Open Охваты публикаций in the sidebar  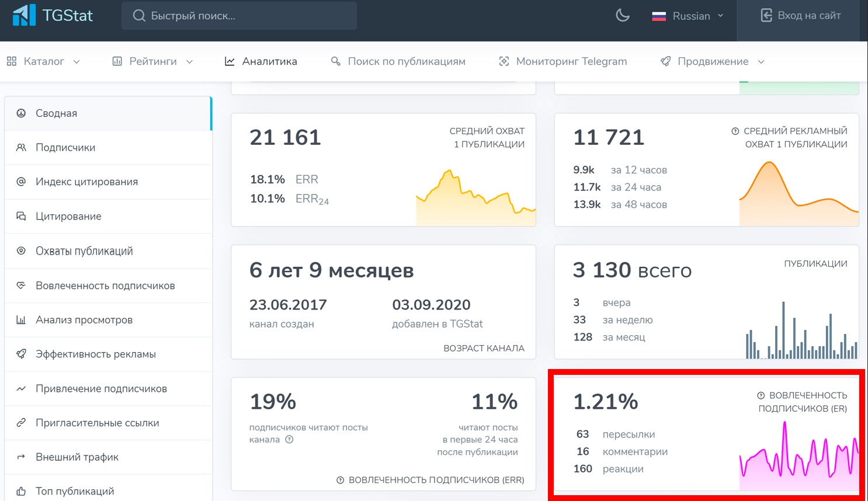(108, 251)
